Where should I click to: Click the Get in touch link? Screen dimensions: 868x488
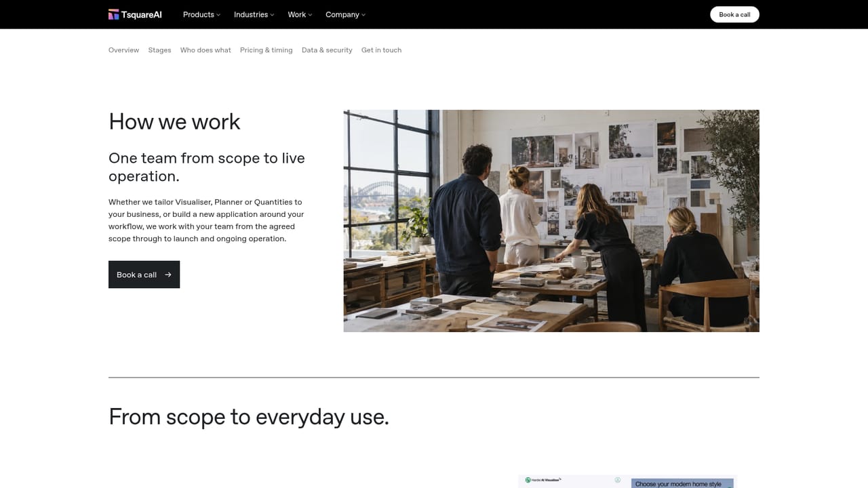pos(381,50)
